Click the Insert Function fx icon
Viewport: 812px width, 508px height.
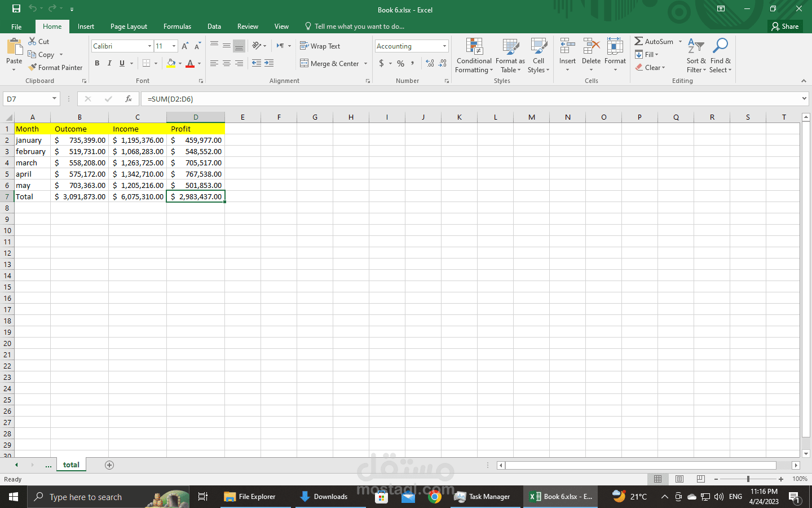pyautogui.click(x=129, y=99)
